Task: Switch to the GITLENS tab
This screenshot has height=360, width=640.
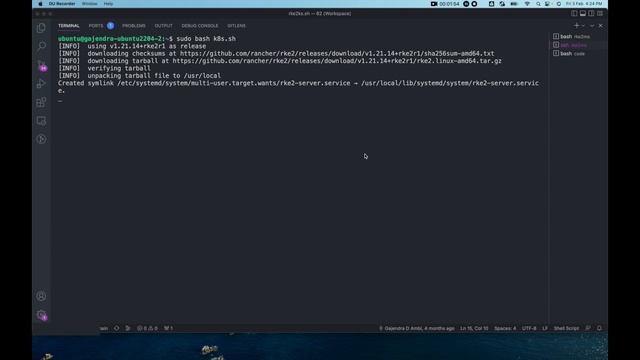Action: coord(236,26)
